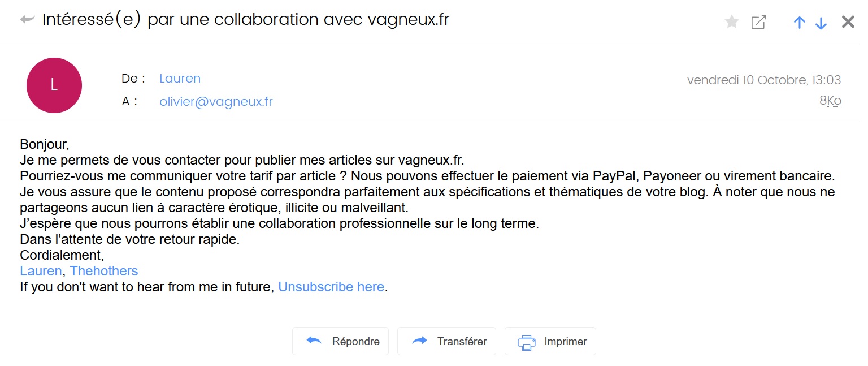Viewport: 868px width, 366px height.
Task: Click recipient address olivier@vagneux.fr
Action: 216,102
